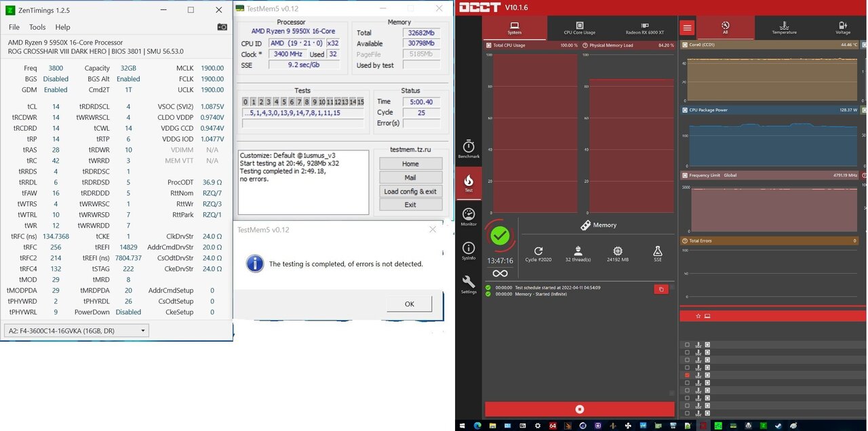Open OCCT Settings wrench icon
This screenshot has width=868, height=431.
pos(469,284)
